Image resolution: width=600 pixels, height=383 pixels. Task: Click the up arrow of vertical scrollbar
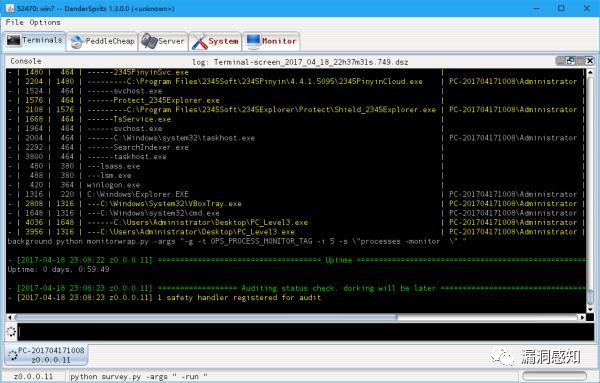[x=590, y=72]
